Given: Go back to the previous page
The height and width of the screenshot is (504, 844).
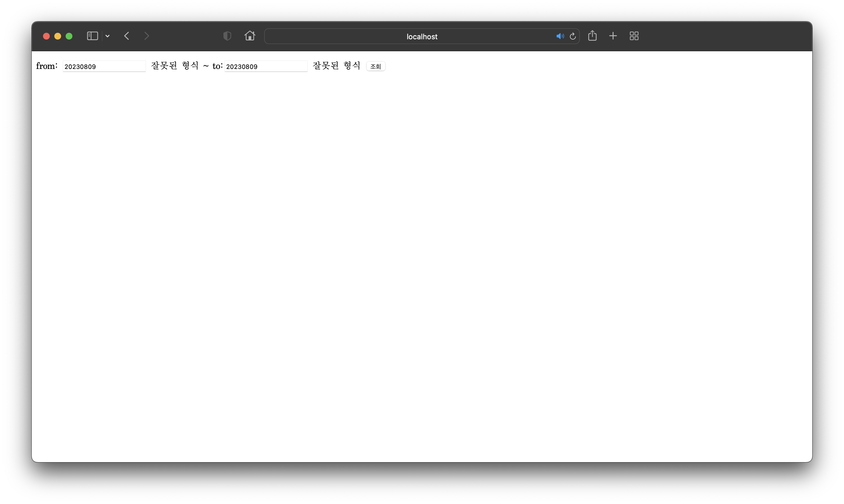Looking at the screenshot, I should (x=127, y=36).
